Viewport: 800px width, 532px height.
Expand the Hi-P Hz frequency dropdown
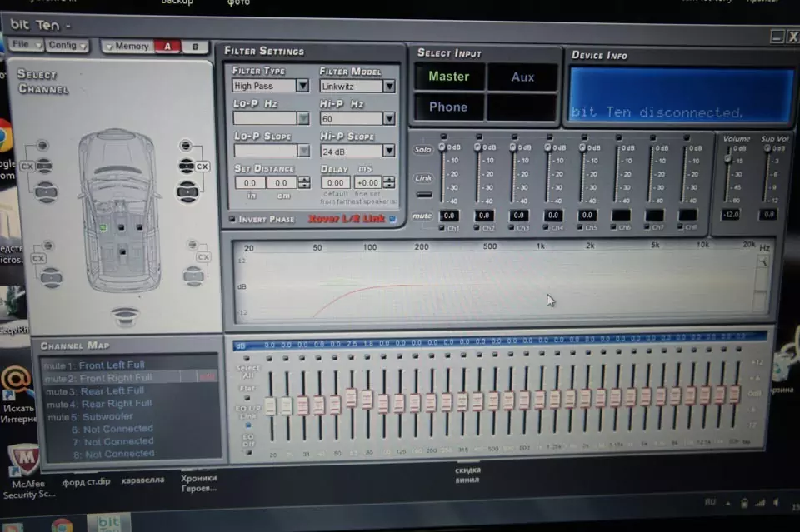(x=389, y=119)
